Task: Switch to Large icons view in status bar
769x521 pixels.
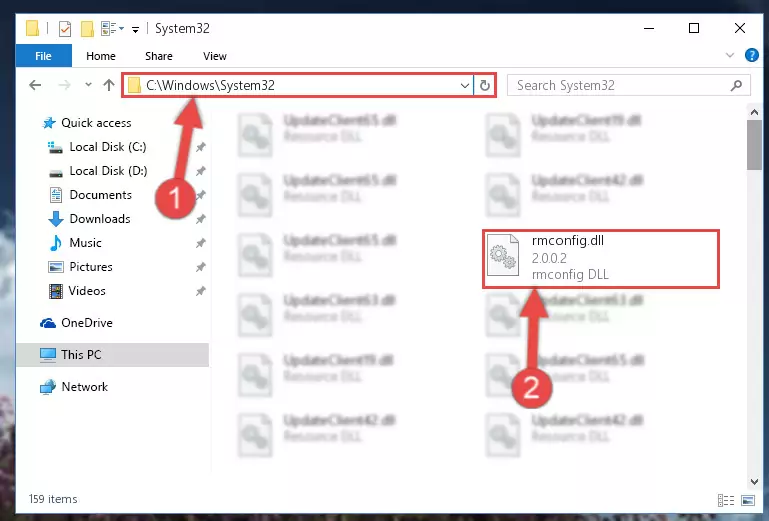Action: (x=748, y=500)
